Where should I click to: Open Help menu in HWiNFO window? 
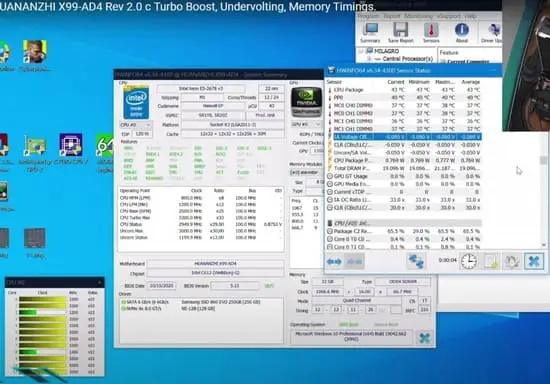click(x=470, y=16)
